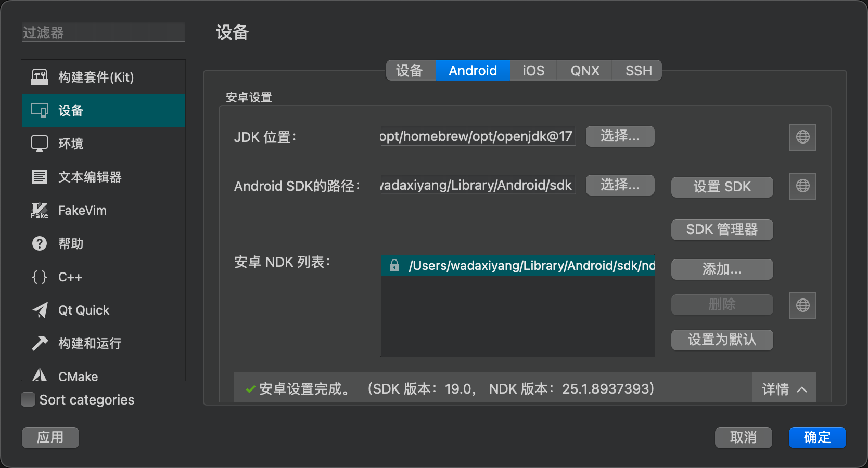Click the JDK location path field

pos(478,136)
